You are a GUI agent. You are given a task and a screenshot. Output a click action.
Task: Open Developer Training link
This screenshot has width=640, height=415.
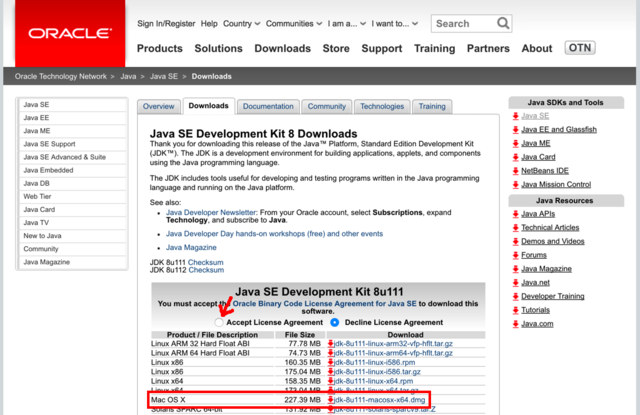tap(553, 297)
